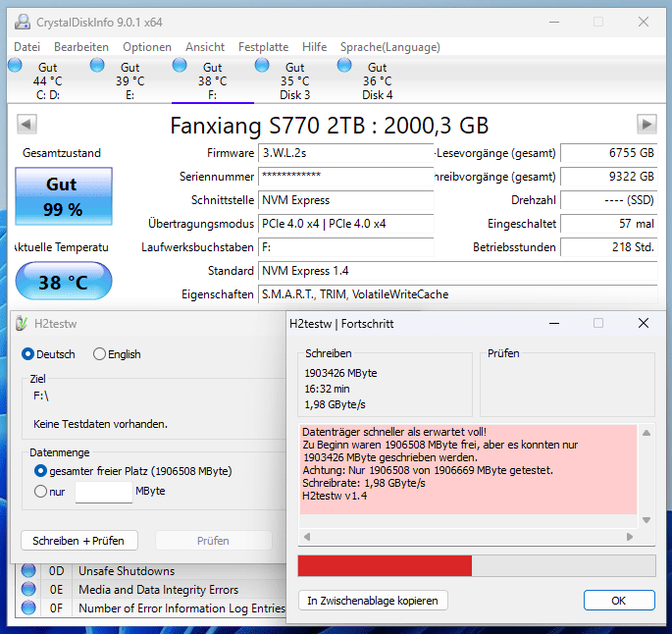Viewport: 672px width, 634px height.
Task: Select the English language radio button
Action: 99,354
